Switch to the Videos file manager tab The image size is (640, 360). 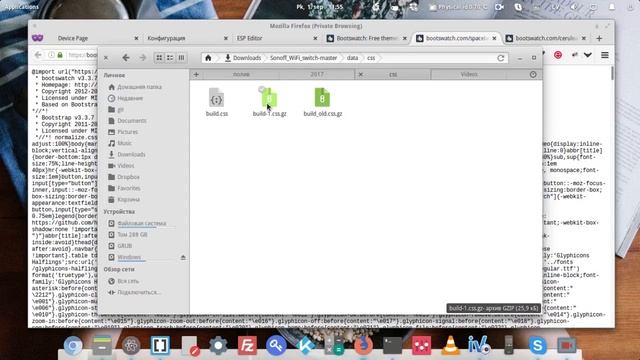(x=469, y=74)
